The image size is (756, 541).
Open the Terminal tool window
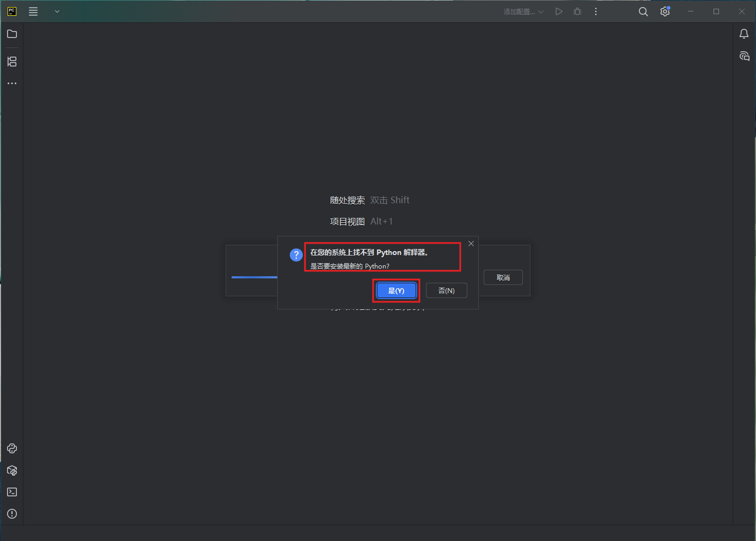[12, 492]
